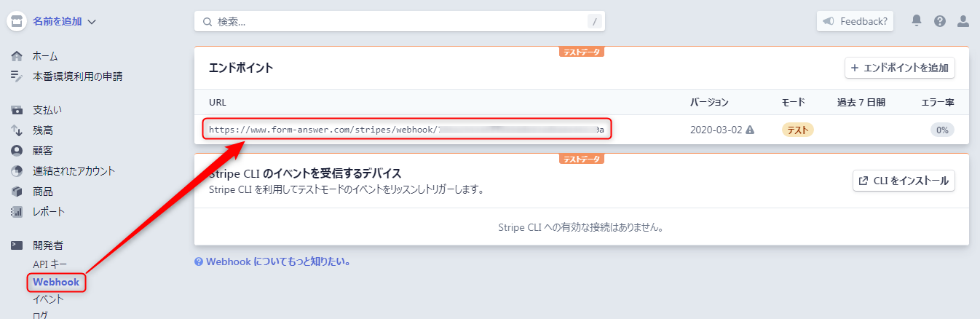Click the 顧客 person icon
The width and height of the screenshot is (980, 319).
(17, 151)
